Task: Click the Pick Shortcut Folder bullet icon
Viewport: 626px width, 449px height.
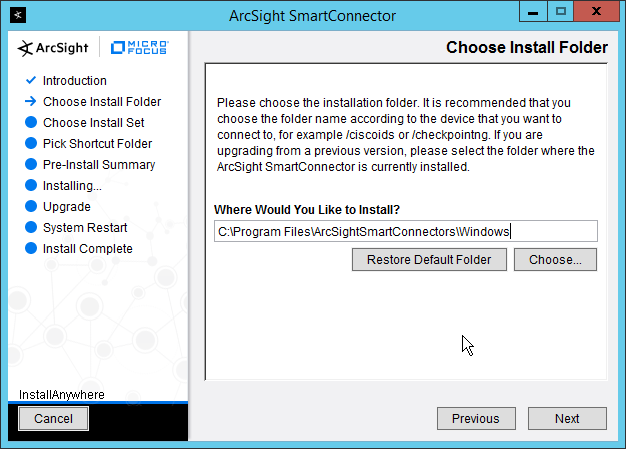Action: (29, 144)
